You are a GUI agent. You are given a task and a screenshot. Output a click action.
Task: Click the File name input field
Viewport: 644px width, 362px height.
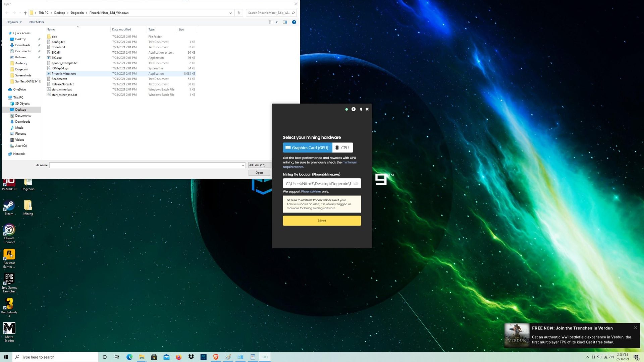[147, 165]
